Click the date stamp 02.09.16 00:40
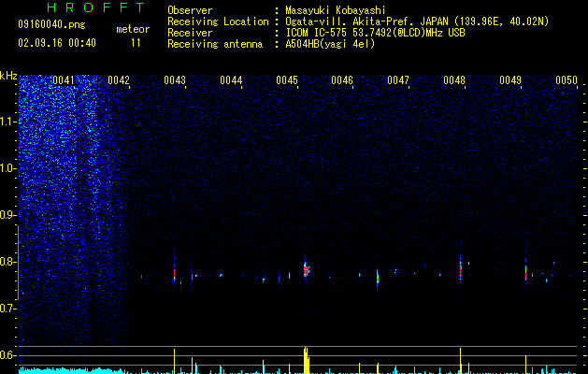The image size is (588, 374). coord(57,43)
